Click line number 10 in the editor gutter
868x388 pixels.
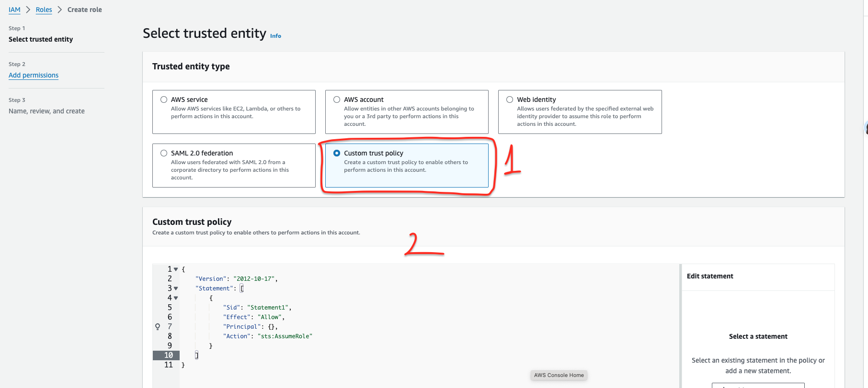pos(169,355)
